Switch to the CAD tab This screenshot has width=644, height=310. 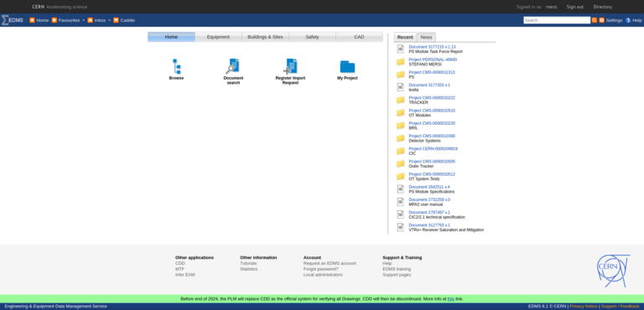[x=359, y=37]
